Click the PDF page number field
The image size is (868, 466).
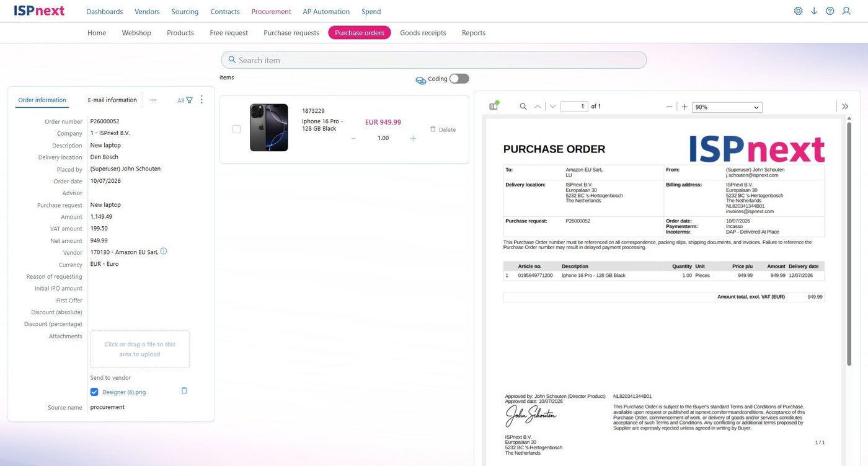pos(574,107)
